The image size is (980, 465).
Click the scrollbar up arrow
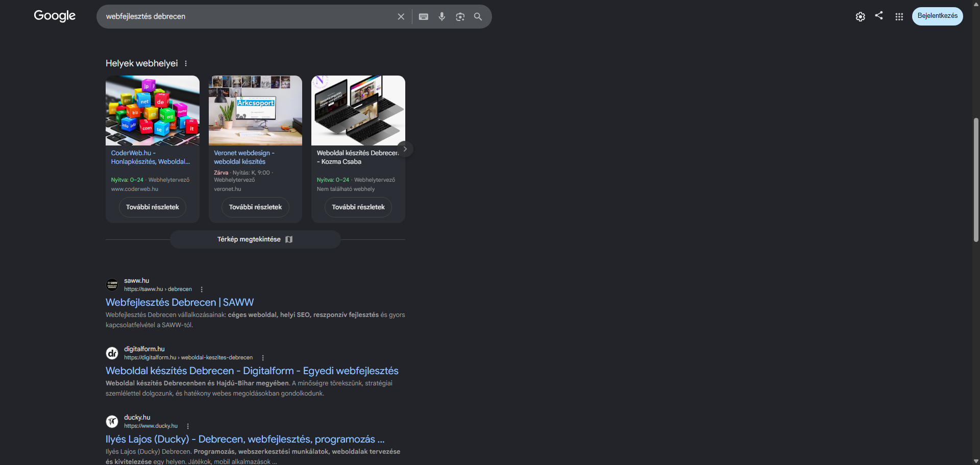976,4
